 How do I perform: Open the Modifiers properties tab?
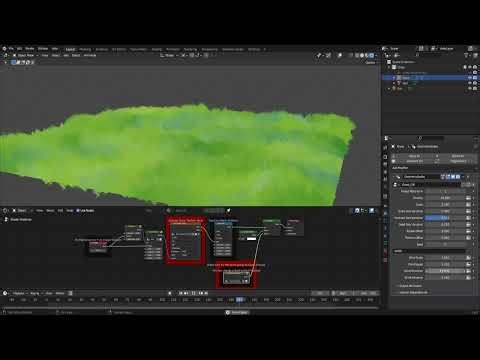pyautogui.click(x=386, y=213)
